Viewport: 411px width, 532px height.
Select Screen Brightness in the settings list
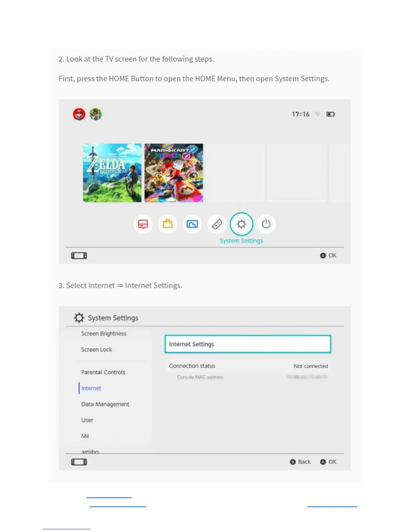point(104,334)
